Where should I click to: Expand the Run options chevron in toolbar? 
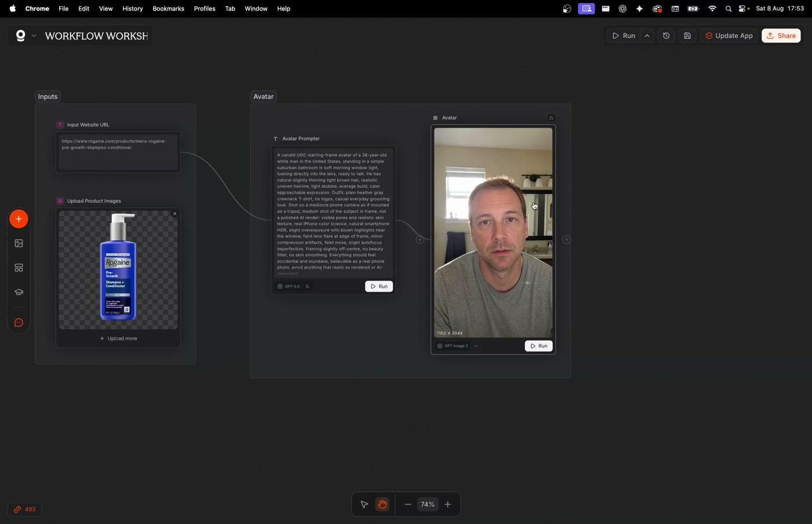(647, 36)
